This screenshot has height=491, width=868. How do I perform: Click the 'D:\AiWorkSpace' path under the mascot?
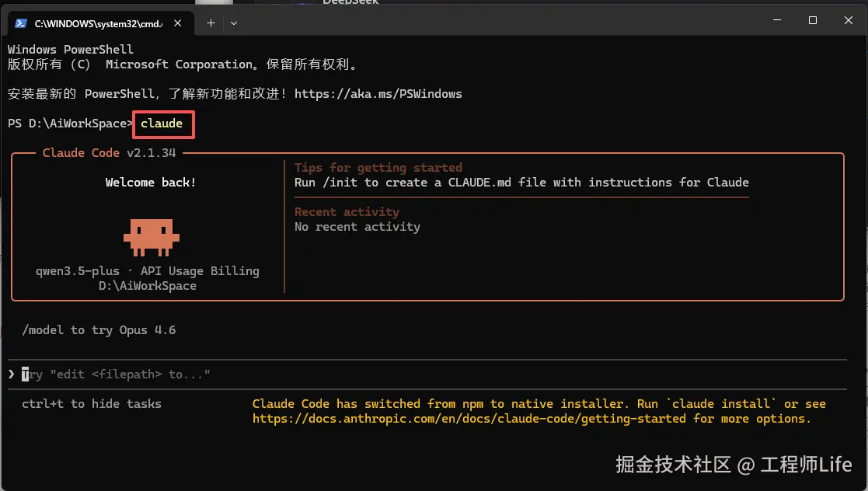coord(147,286)
